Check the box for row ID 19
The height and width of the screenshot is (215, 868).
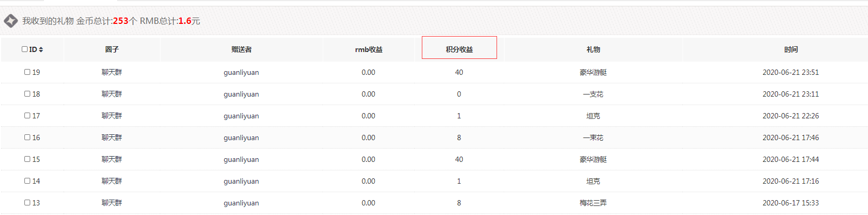coord(27,72)
